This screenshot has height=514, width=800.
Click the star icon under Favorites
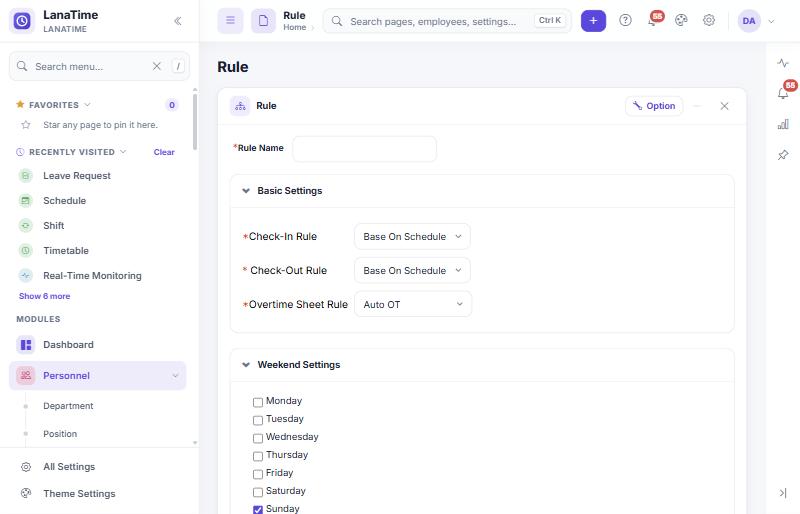[26, 125]
